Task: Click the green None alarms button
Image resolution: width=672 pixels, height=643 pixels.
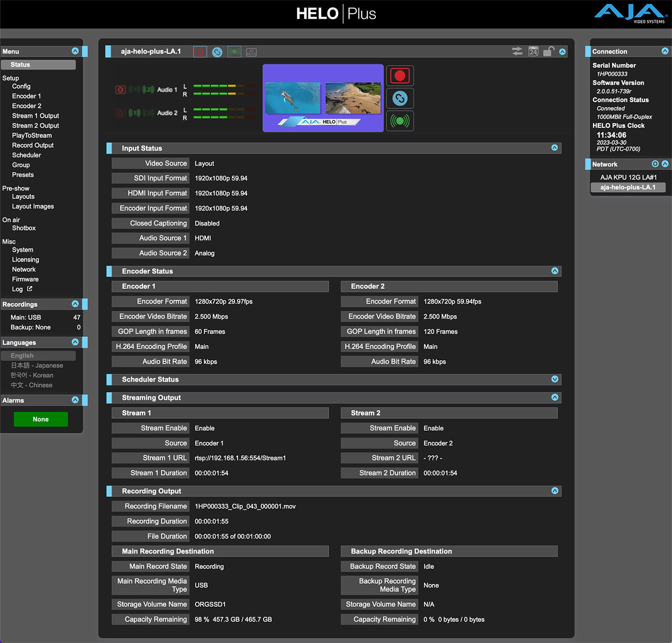Action: point(41,419)
